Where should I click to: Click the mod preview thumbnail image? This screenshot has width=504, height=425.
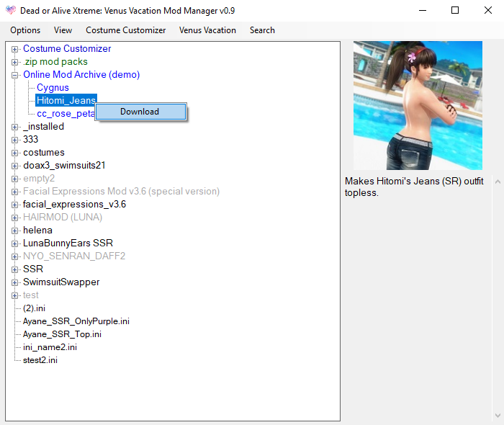click(x=418, y=105)
